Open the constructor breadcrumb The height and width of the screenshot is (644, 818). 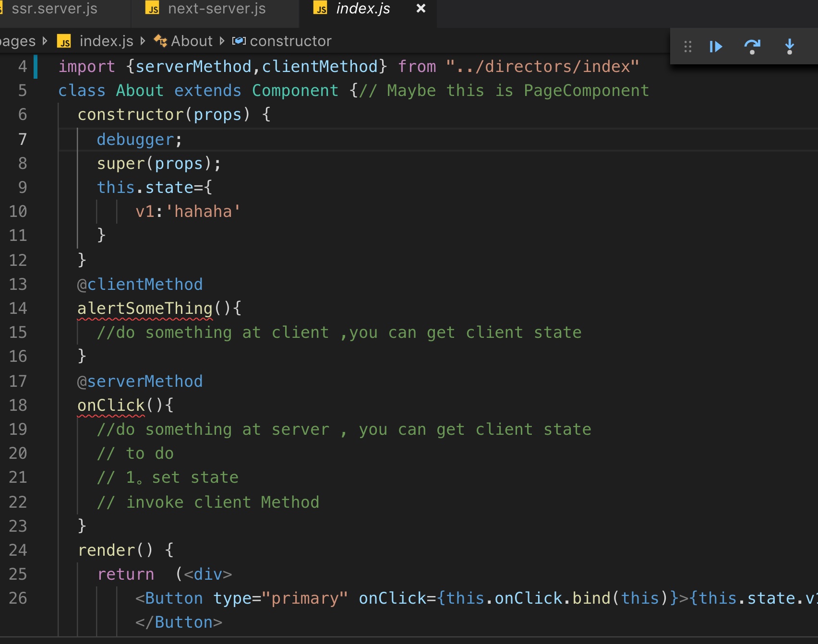[290, 41]
